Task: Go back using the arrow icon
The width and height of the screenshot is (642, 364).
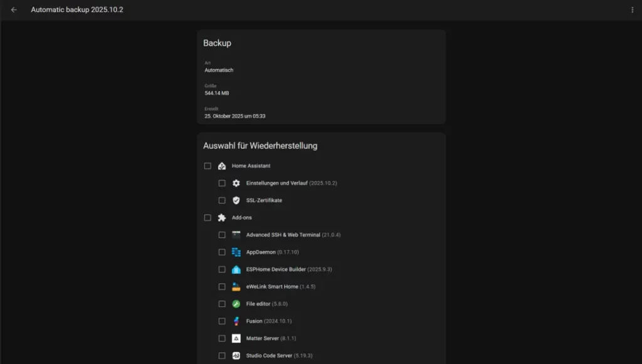Action: pyautogui.click(x=14, y=10)
